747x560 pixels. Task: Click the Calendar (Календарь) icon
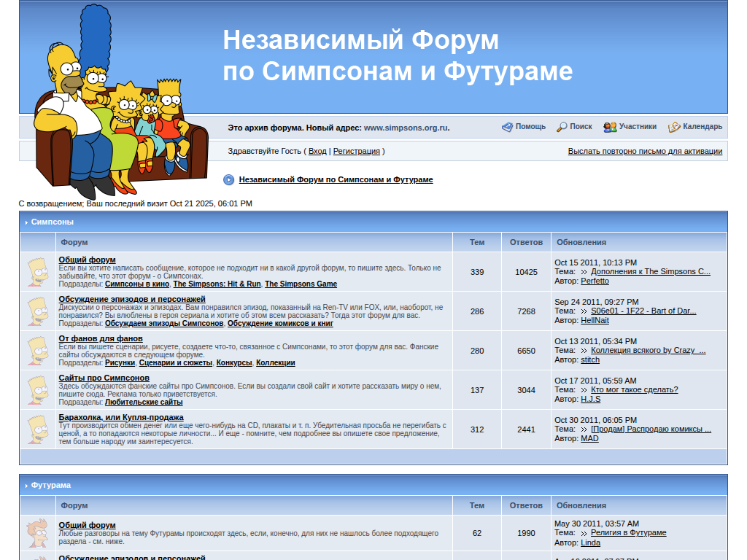pyautogui.click(x=674, y=127)
